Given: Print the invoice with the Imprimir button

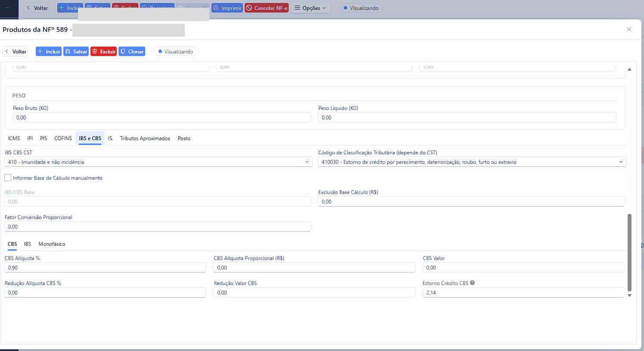Looking at the screenshot, I should (x=227, y=8).
